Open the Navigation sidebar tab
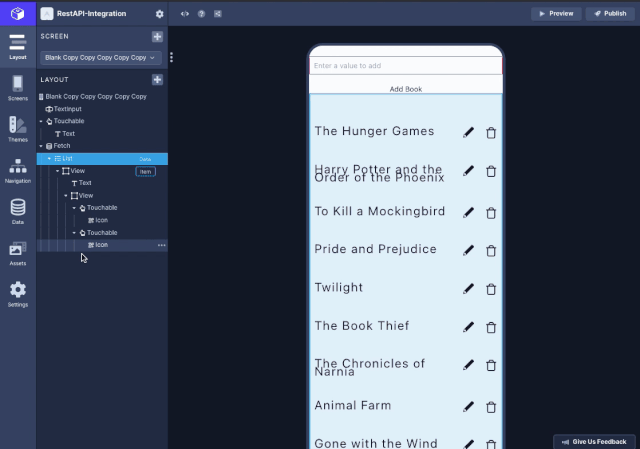 [x=18, y=171]
